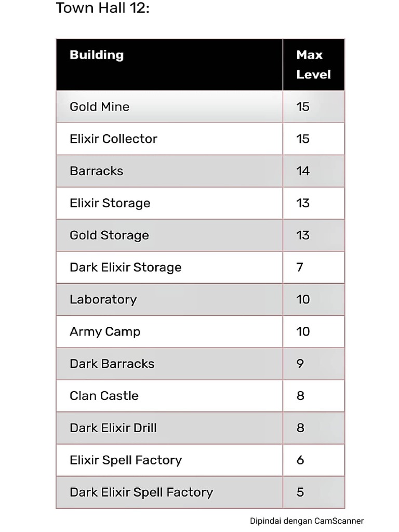Click the Dark Barracks building name
Viewport: 399px width, 532px height.
[112, 364]
